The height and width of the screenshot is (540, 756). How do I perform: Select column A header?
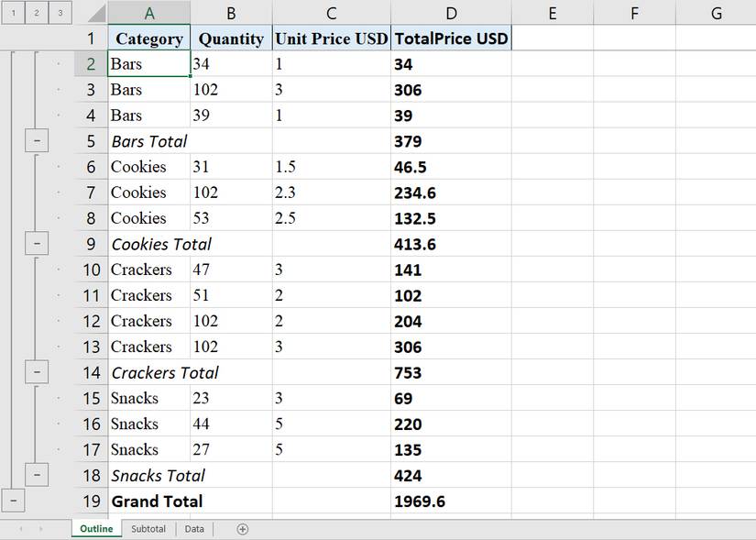click(149, 13)
